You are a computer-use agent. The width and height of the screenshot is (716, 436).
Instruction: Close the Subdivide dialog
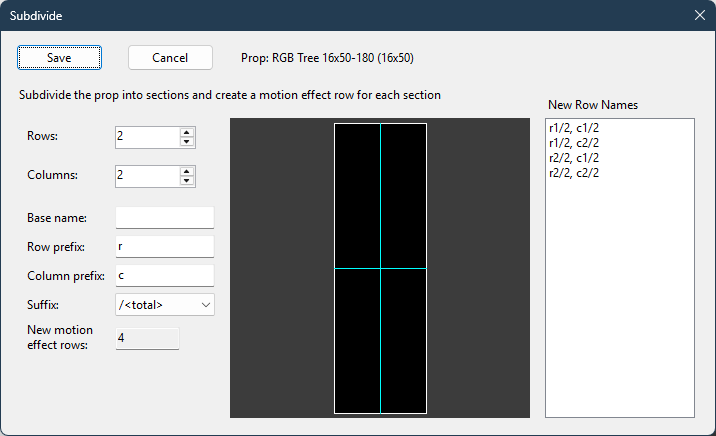[700, 16]
